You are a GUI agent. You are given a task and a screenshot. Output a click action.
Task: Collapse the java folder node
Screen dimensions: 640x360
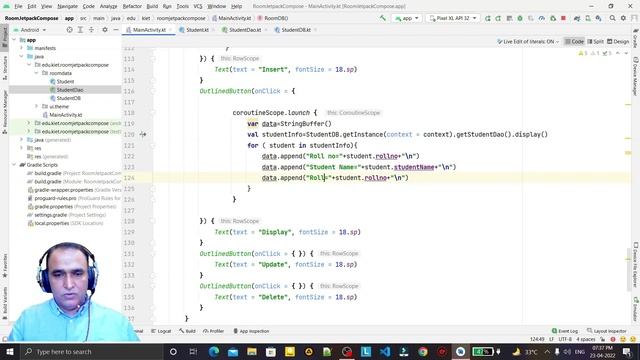pos(22,56)
